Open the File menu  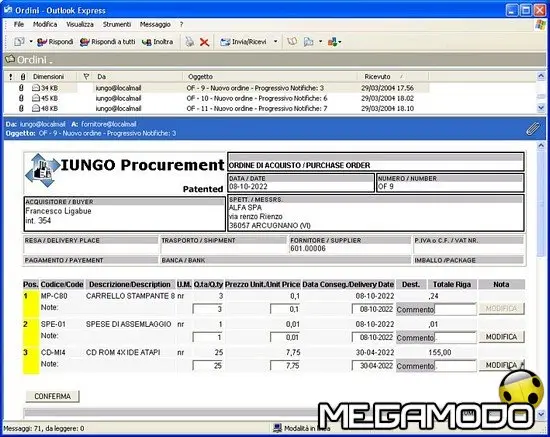coord(19,24)
